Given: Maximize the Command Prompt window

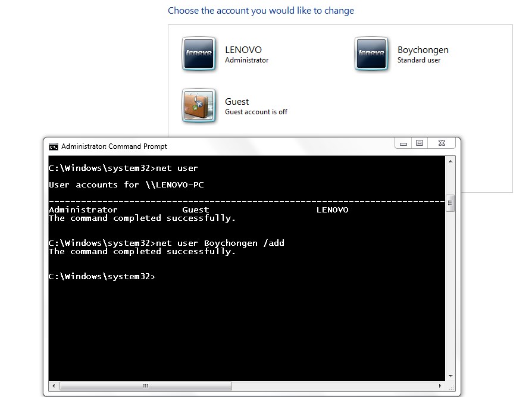Looking at the screenshot, I should pos(420,143).
